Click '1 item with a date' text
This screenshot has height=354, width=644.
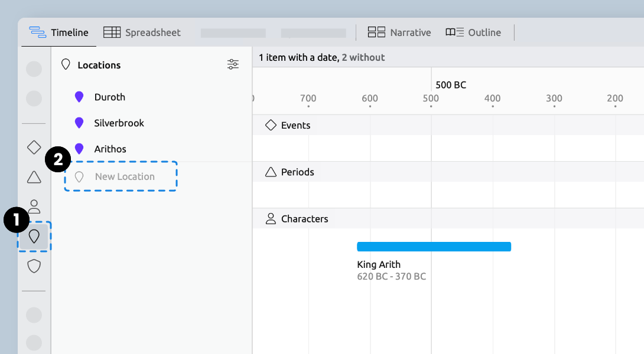(298, 57)
